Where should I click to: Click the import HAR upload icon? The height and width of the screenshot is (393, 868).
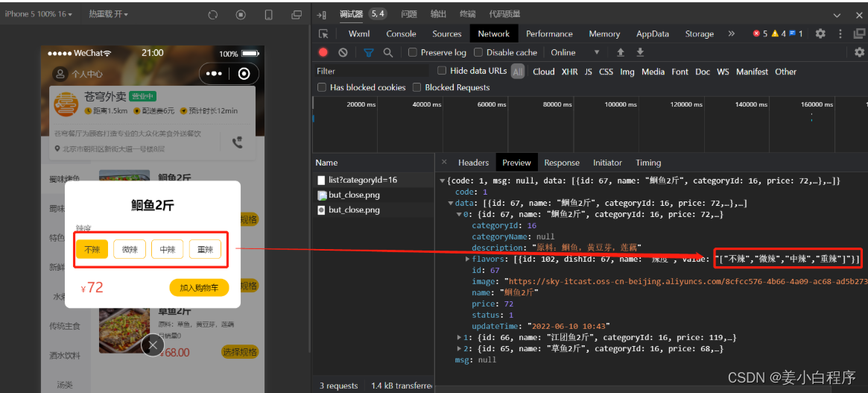(x=621, y=52)
